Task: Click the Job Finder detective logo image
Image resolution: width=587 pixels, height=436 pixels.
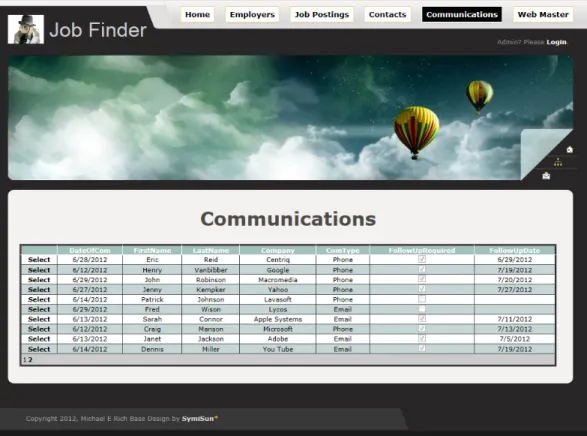Action: coord(26,29)
